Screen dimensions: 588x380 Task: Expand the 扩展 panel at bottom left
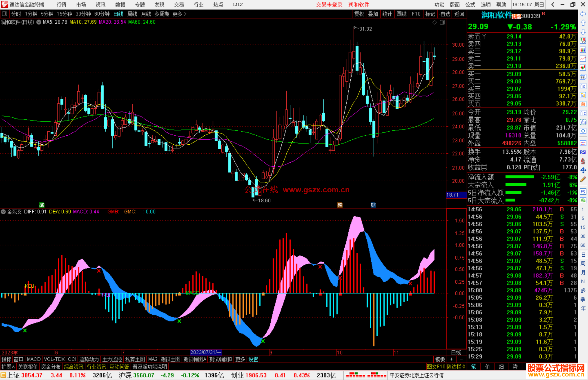pos(8,367)
